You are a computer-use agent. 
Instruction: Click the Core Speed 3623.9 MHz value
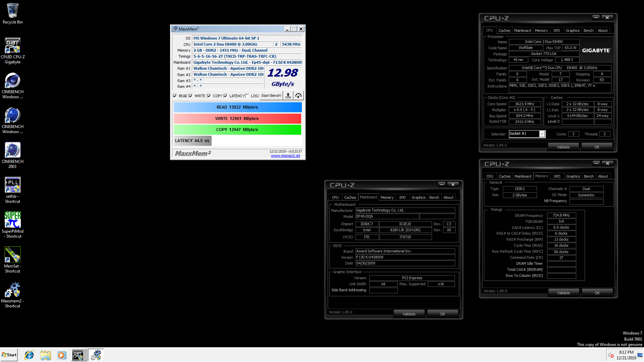tap(525, 104)
